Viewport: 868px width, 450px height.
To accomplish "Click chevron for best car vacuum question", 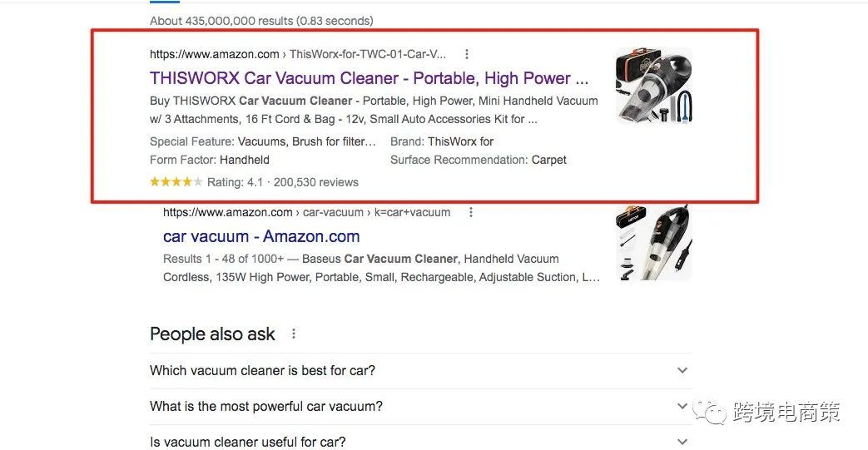I will pyautogui.click(x=682, y=370).
